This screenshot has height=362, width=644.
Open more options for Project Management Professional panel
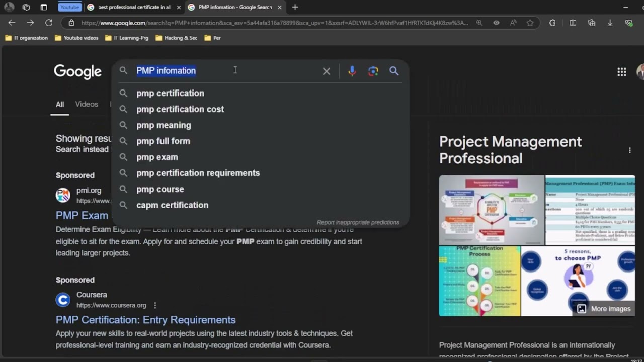629,150
